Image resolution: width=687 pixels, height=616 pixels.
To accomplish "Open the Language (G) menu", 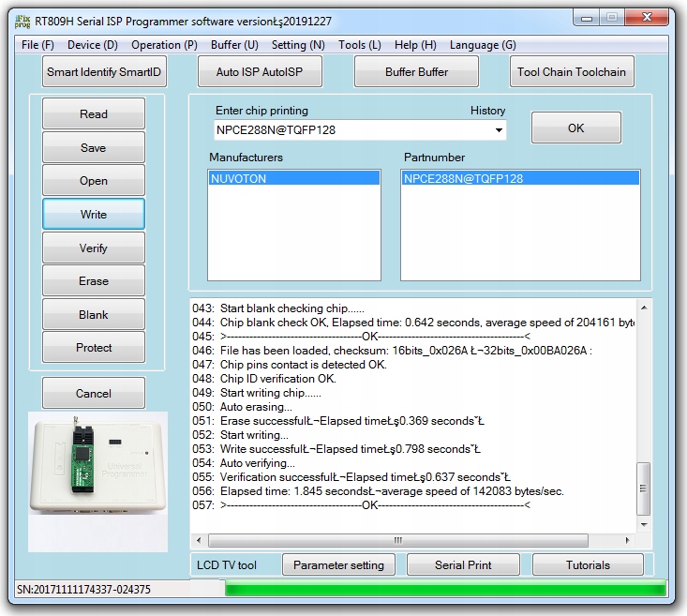I will [483, 45].
